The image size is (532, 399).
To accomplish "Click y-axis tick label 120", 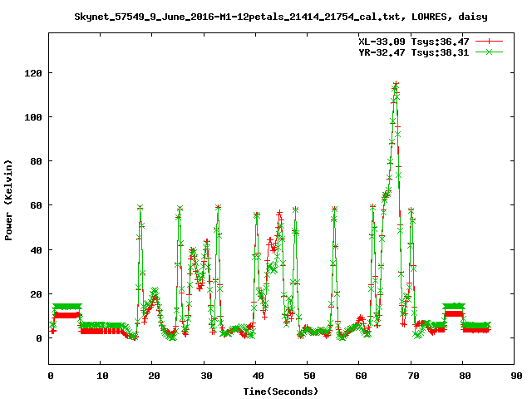I will point(33,73).
